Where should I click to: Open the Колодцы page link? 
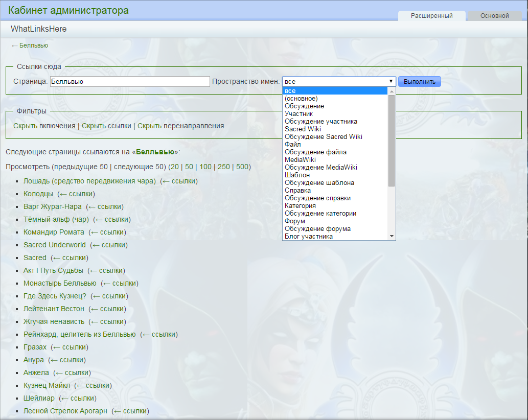(x=38, y=194)
